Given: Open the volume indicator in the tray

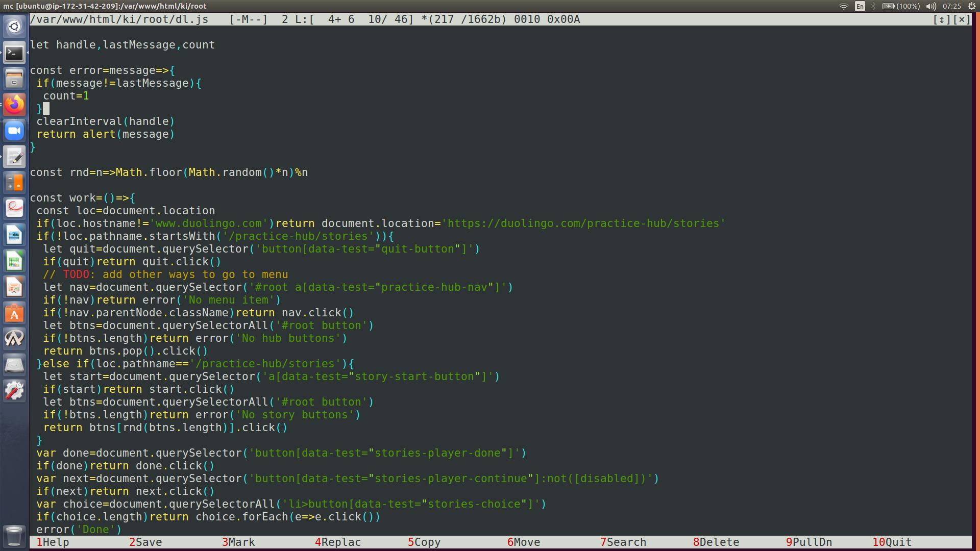Looking at the screenshot, I should [931, 6].
